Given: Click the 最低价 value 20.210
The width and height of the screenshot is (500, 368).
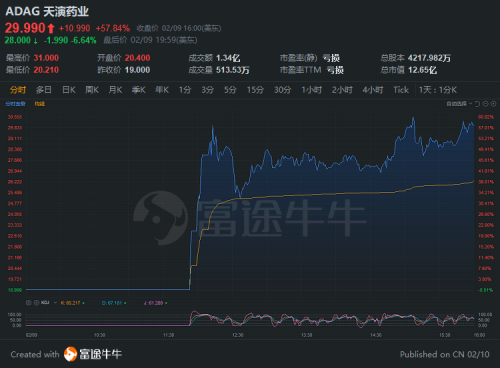Looking at the screenshot, I should pos(46,70).
